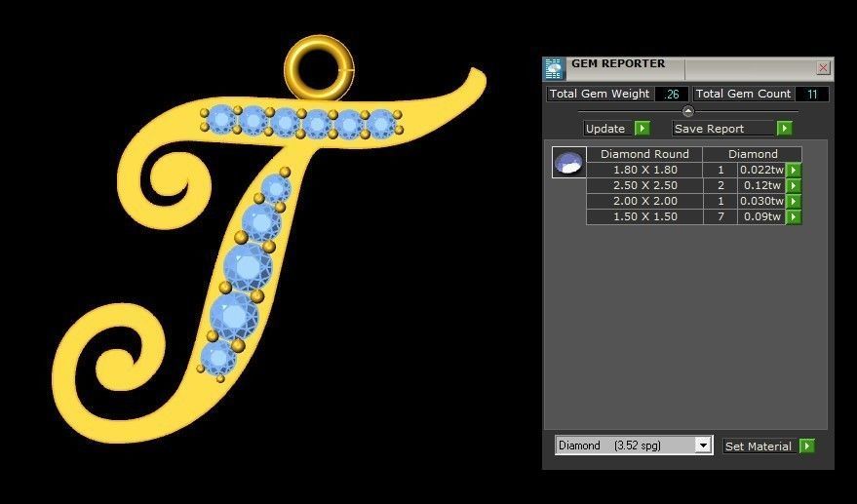Click the 0.12tw weight cell
The image size is (857, 504).
click(761, 186)
